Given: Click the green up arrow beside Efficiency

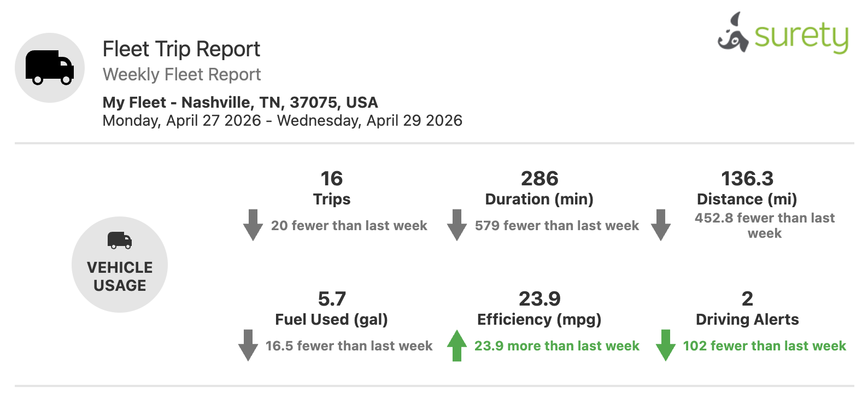Looking at the screenshot, I should (457, 345).
